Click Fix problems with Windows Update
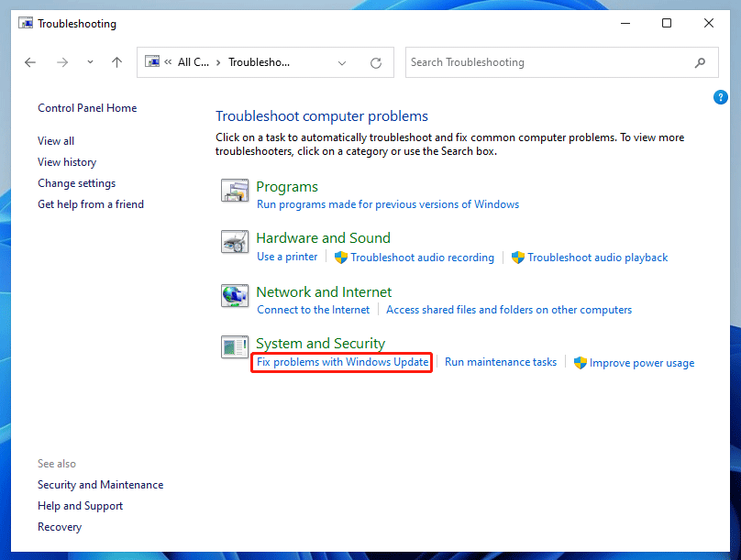This screenshot has height=560, width=741. point(343,362)
